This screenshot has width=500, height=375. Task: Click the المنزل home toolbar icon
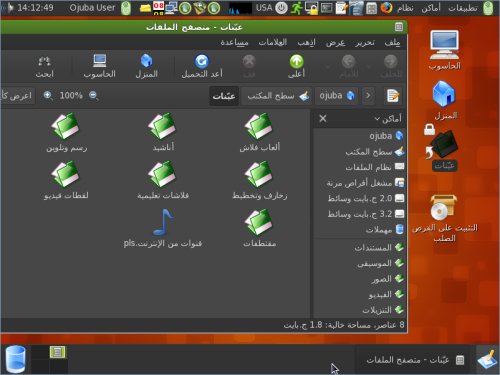click(146, 66)
